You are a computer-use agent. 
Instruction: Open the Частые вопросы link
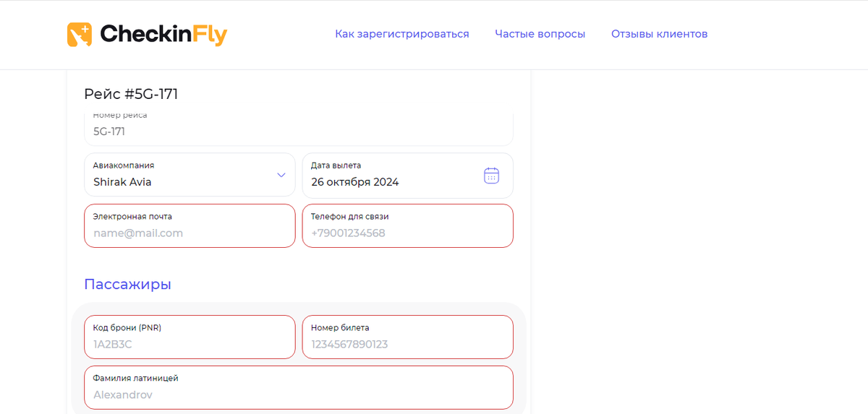[x=540, y=34]
